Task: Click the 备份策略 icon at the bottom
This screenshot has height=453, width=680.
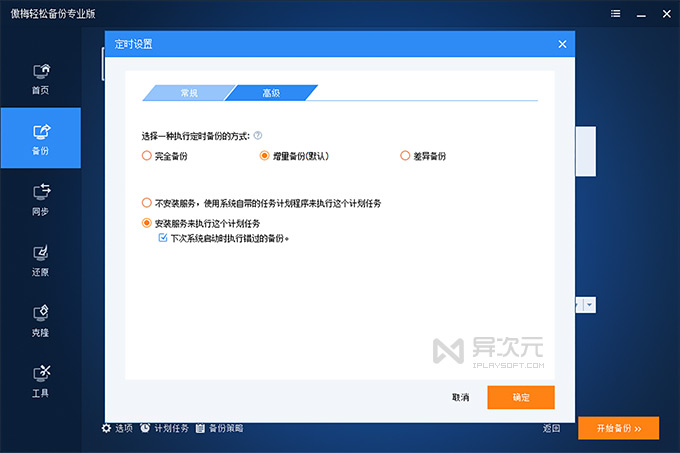Action: pyautogui.click(x=200, y=428)
